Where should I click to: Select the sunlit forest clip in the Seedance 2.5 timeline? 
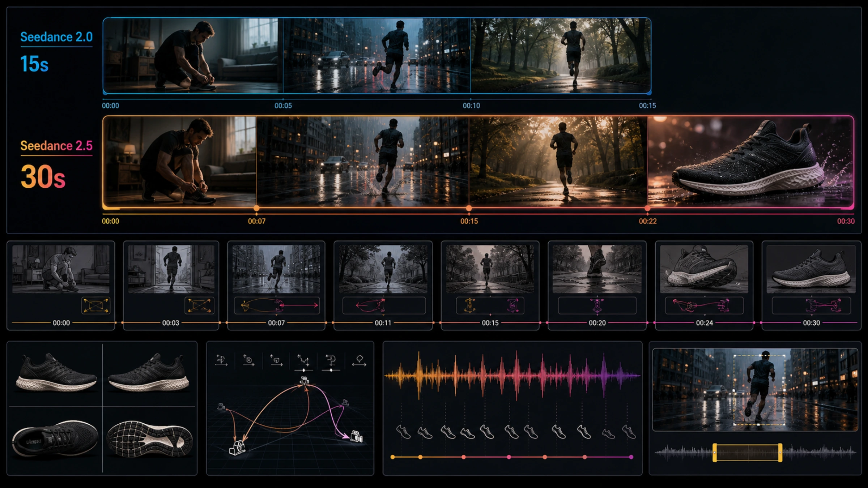coord(558,162)
